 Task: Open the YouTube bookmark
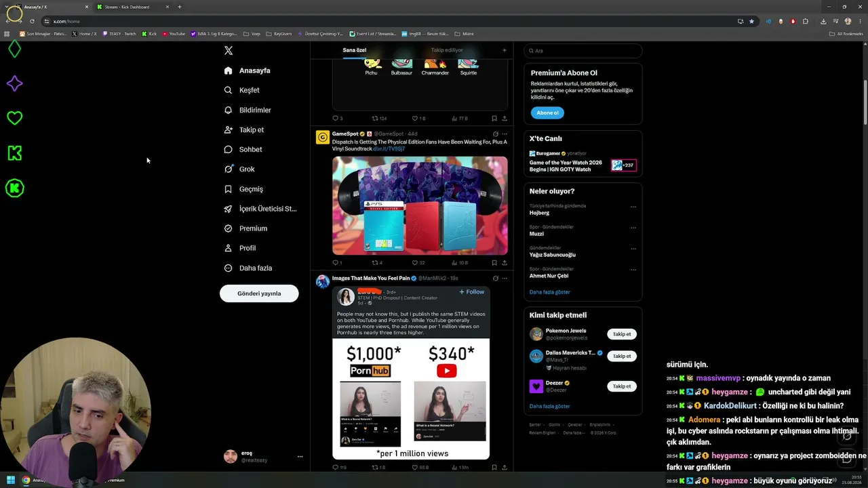tap(174, 33)
